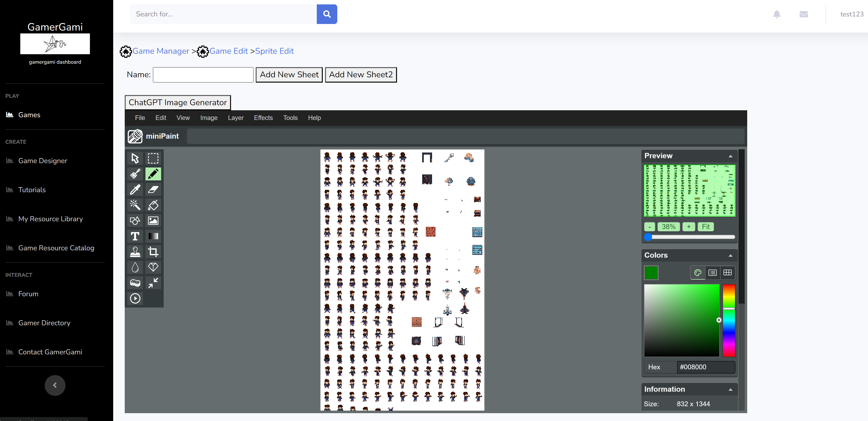Click the green current color swatch
This screenshot has width=868, height=421.
pyautogui.click(x=651, y=273)
